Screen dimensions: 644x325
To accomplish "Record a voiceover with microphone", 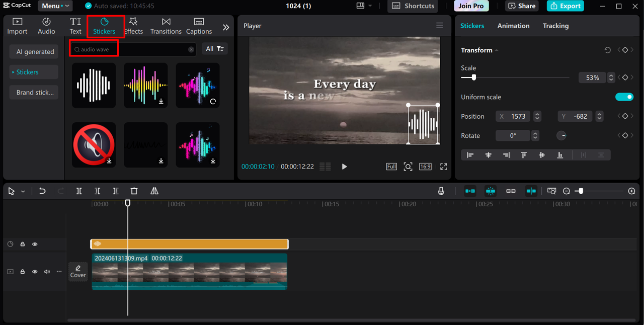I will pos(441,191).
